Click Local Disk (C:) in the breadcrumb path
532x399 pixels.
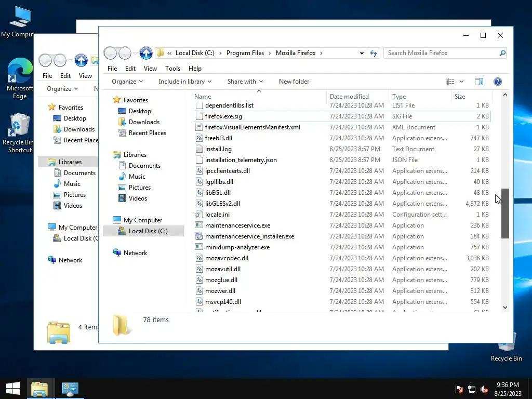(x=195, y=53)
